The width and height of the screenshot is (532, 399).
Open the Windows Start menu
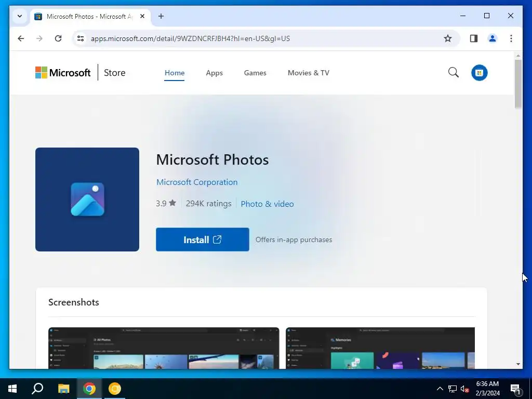tap(12, 389)
